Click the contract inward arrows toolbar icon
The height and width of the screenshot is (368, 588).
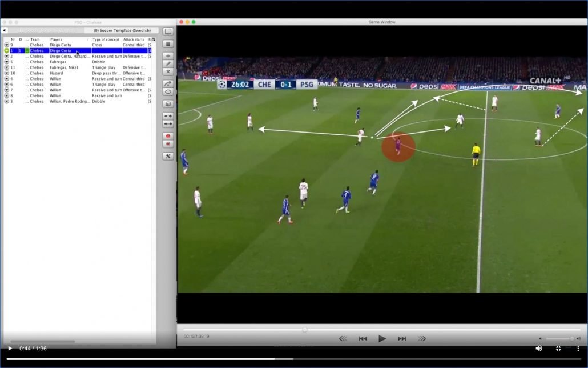[168, 123]
